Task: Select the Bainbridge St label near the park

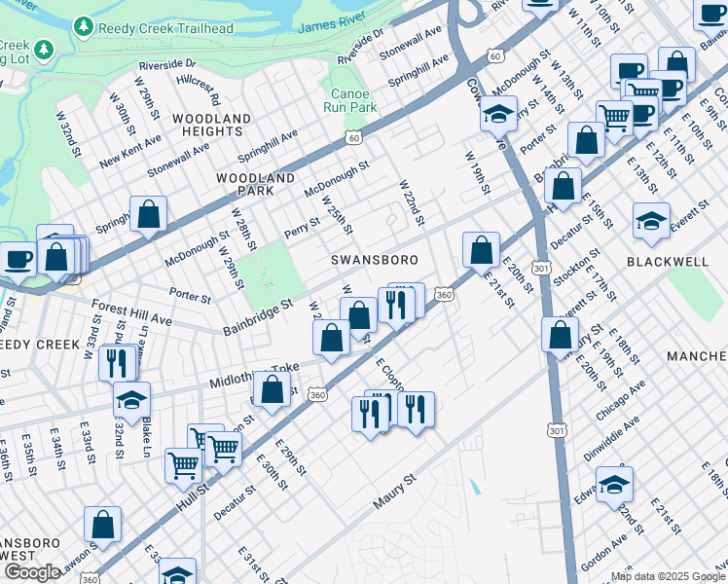Action: point(258,317)
